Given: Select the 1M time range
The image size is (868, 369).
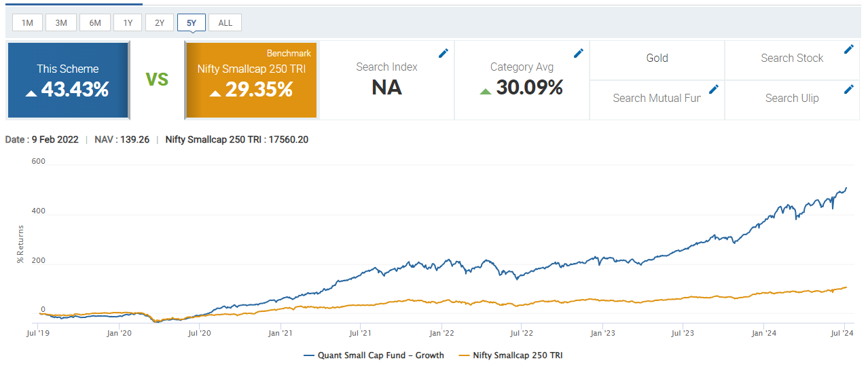Looking at the screenshot, I should tap(27, 23).
